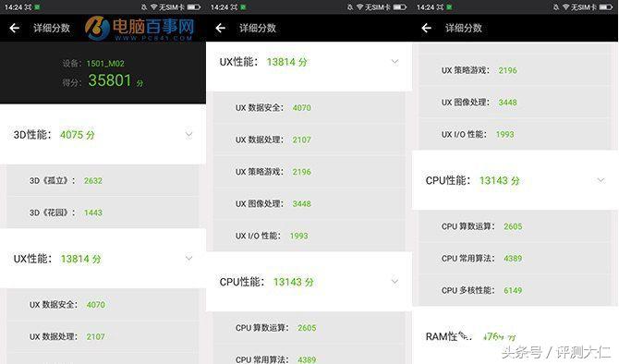Screen dimensions: 619x364
Task: Tap the back arrow in the right screen
Action: pos(426,28)
